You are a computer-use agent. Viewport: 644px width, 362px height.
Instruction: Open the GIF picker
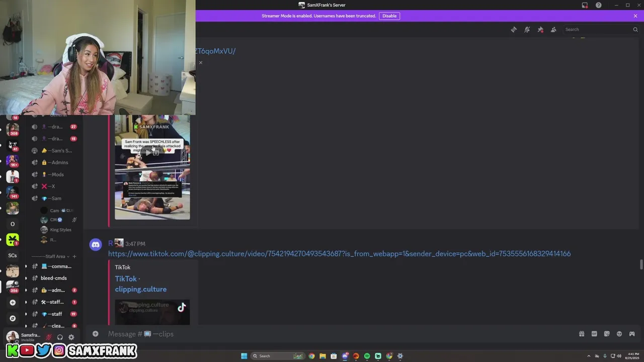pos(594,334)
